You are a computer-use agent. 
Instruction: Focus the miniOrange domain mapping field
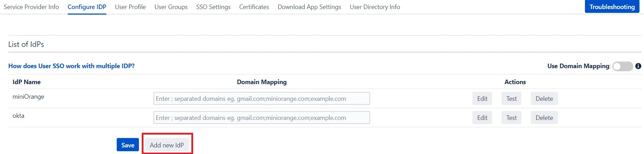pyautogui.click(x=262, y=98)
